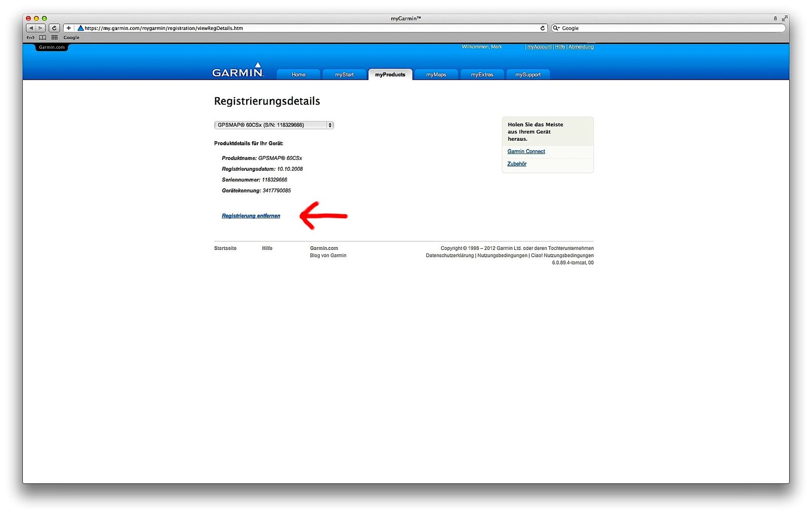This screenshot has width=812, height=515.
Task: Open the bookmarks book icon
Action: 43,38
